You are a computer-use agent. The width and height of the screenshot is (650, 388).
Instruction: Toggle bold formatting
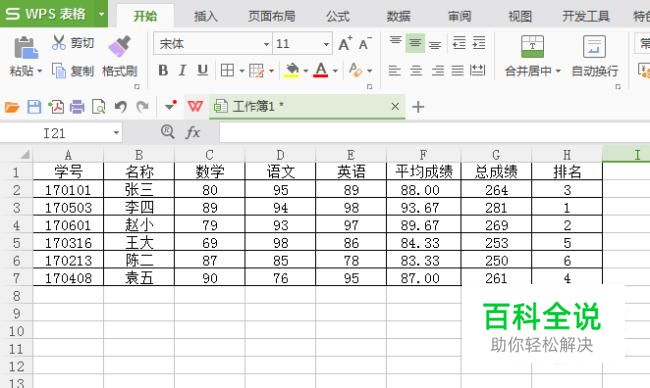coord(163,70)
